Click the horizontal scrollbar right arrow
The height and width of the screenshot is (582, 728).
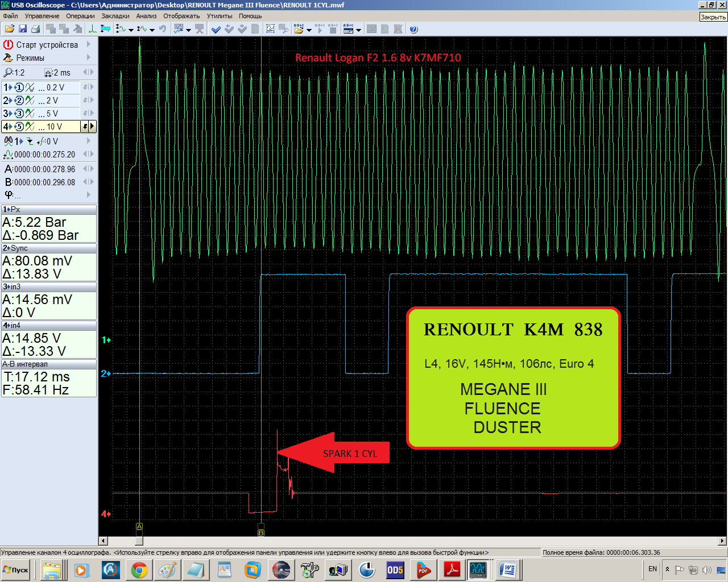(x=722, y=541)
